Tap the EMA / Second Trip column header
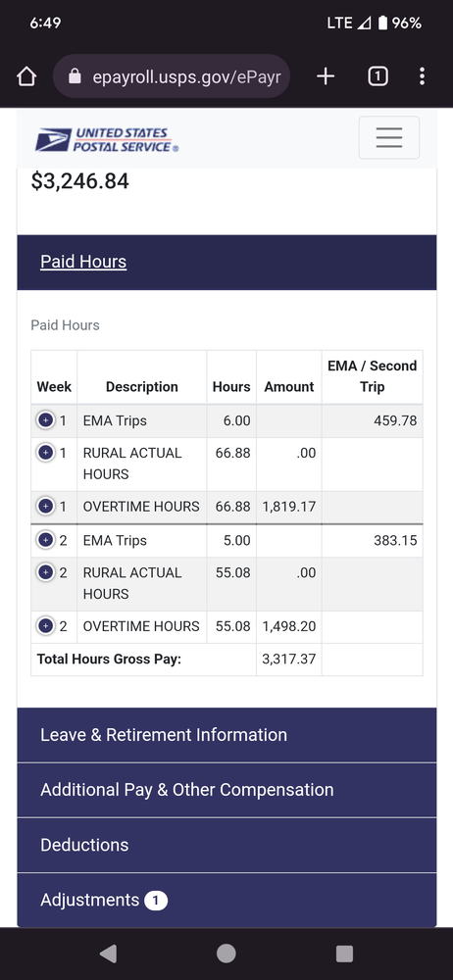Image resolution: width=453 pixels, height=980 pixels. click(x=373, y=376)
